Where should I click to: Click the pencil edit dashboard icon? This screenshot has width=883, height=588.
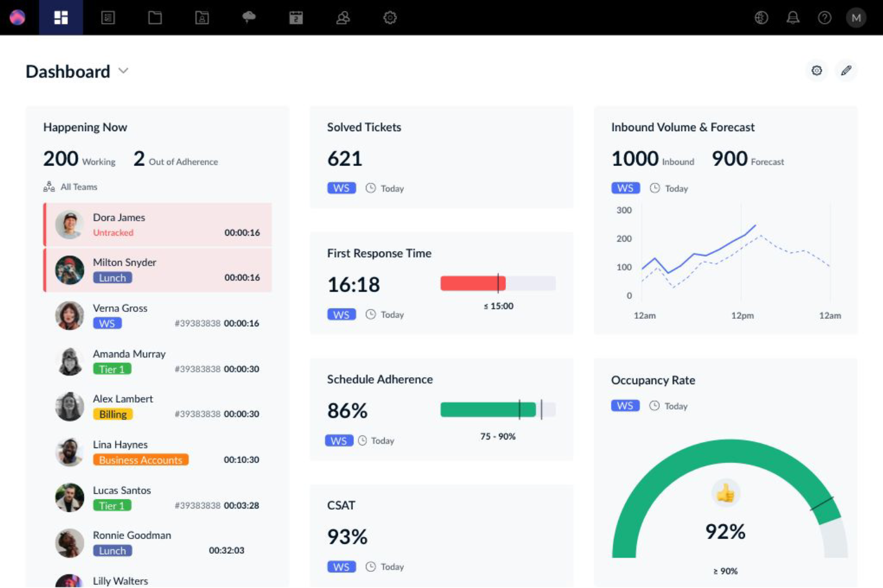pos(846,71)
